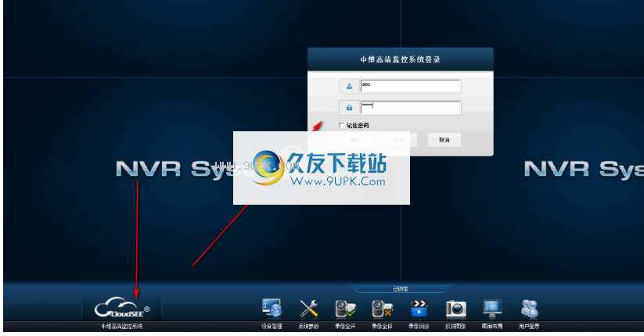
Task: Click the 中维高清监控系统 label under logo
Action: 122,327
